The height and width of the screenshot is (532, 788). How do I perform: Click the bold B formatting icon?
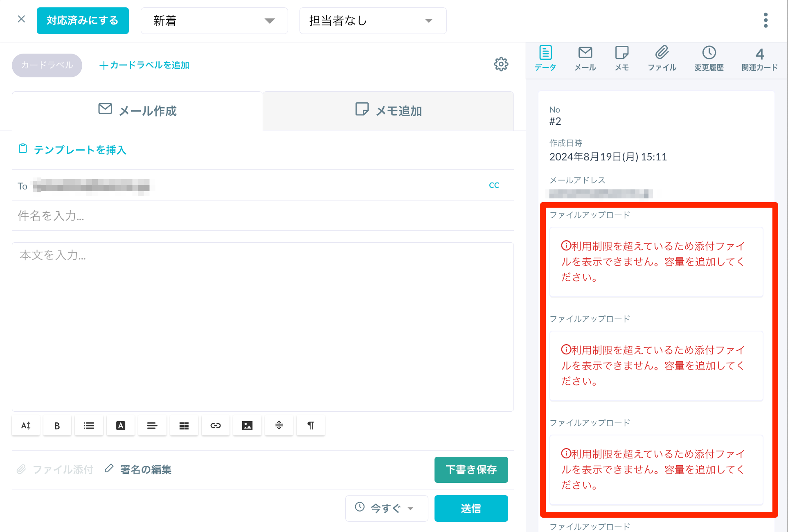point(57,426)
